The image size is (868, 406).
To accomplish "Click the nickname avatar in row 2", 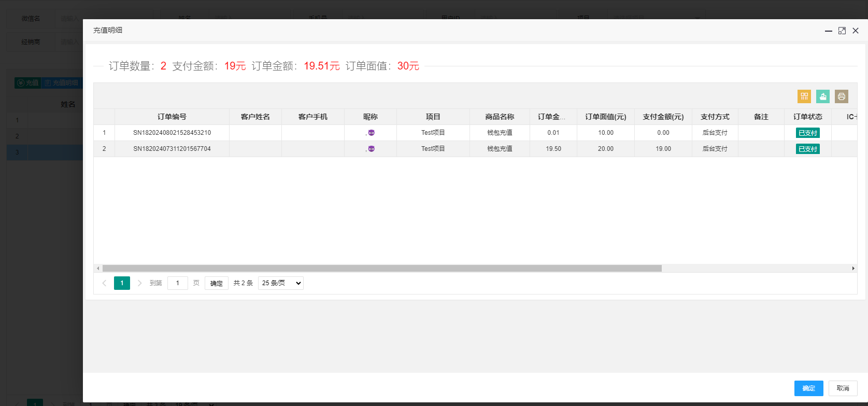I will pos(371,149).
